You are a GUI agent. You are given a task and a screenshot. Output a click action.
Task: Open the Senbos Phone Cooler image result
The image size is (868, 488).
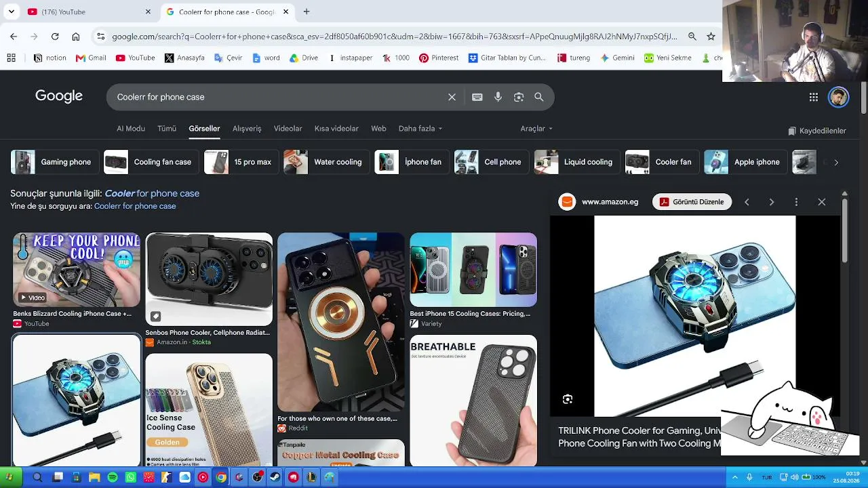[209, 280]
